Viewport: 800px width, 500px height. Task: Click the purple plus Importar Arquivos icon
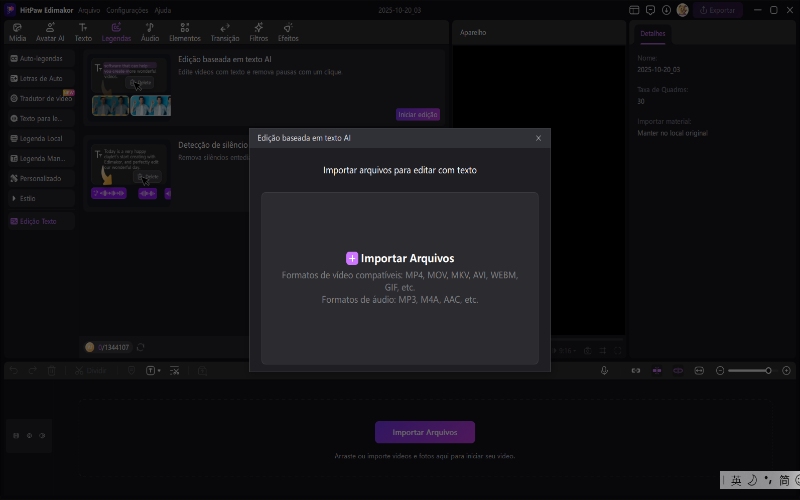point(352,258)
